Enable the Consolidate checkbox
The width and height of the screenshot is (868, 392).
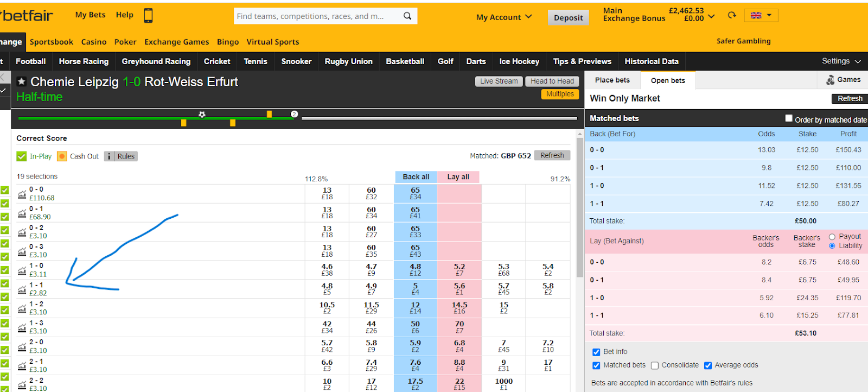[x=655, y=365]
